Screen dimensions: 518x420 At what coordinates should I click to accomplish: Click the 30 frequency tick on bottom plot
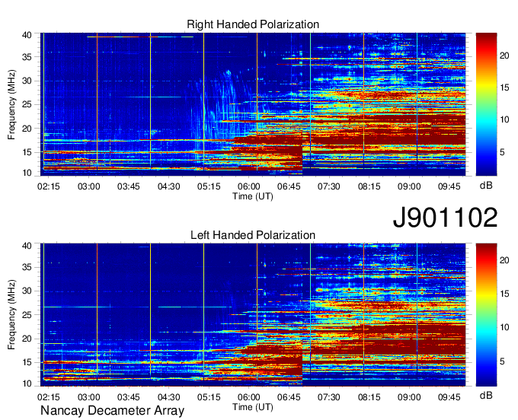pos(27,291)
